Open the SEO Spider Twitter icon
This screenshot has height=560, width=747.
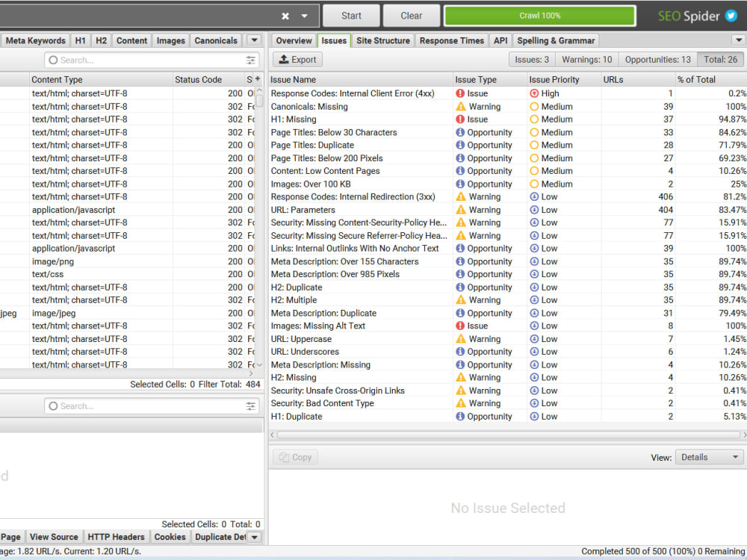tap(731, 16)
